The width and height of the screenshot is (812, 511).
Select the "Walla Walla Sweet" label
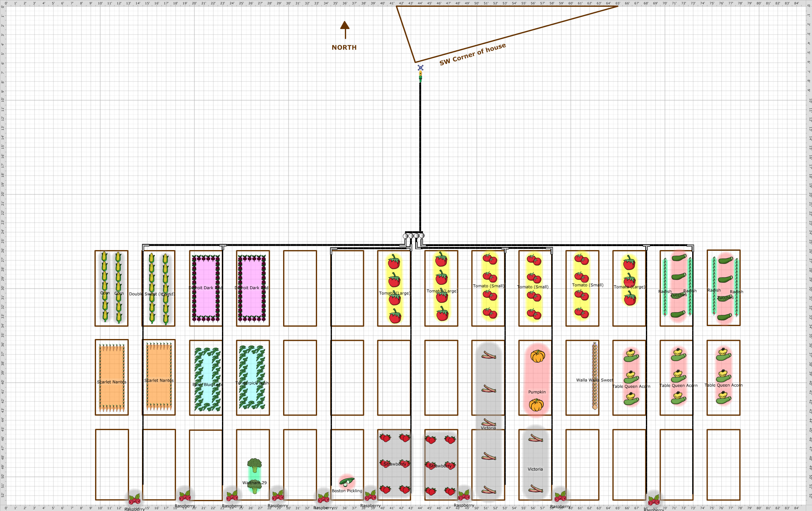click(x=595, y=380)
